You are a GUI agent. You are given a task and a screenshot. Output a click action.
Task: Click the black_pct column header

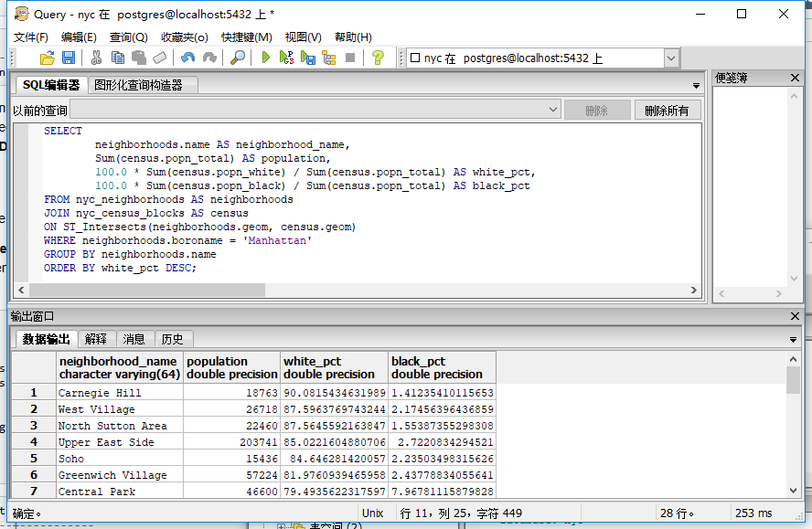coord(443,367)
